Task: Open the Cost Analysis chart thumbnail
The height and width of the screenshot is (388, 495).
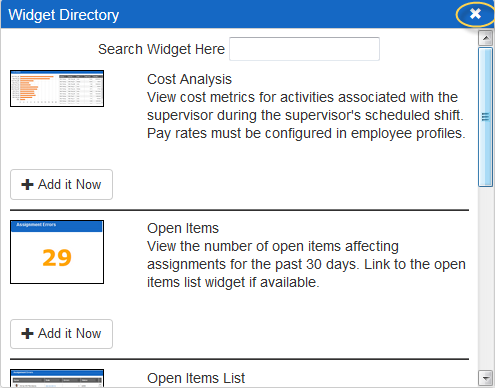Action: 57,88
